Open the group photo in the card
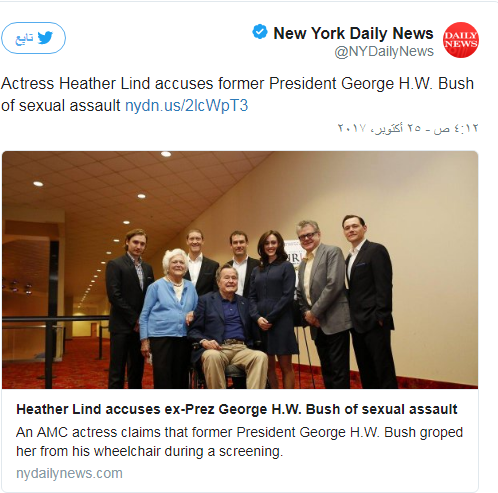 (x=240, y=270)
